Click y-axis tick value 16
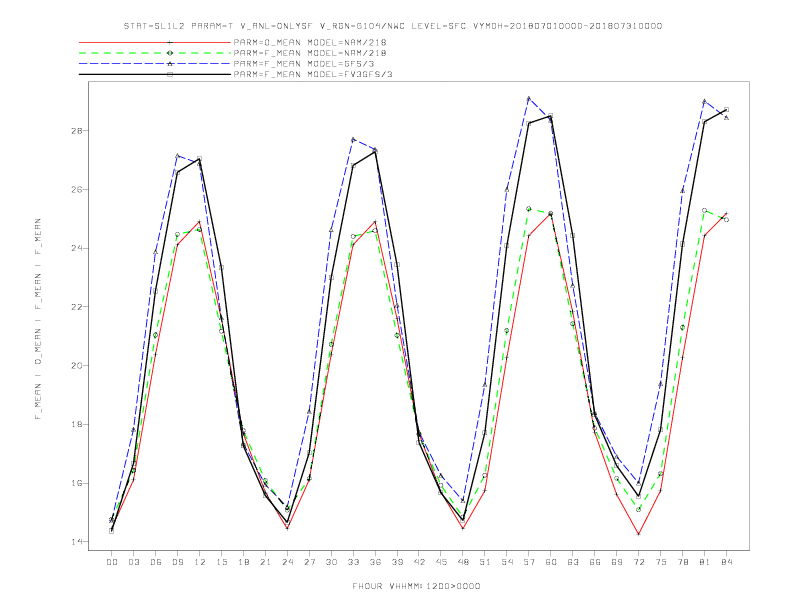The height and width of the screenshot is (612, 792). click(76, 483)
